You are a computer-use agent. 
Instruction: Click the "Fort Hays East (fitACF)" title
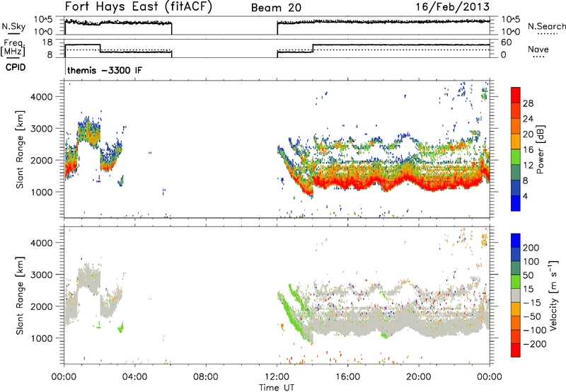pos(139,7)
